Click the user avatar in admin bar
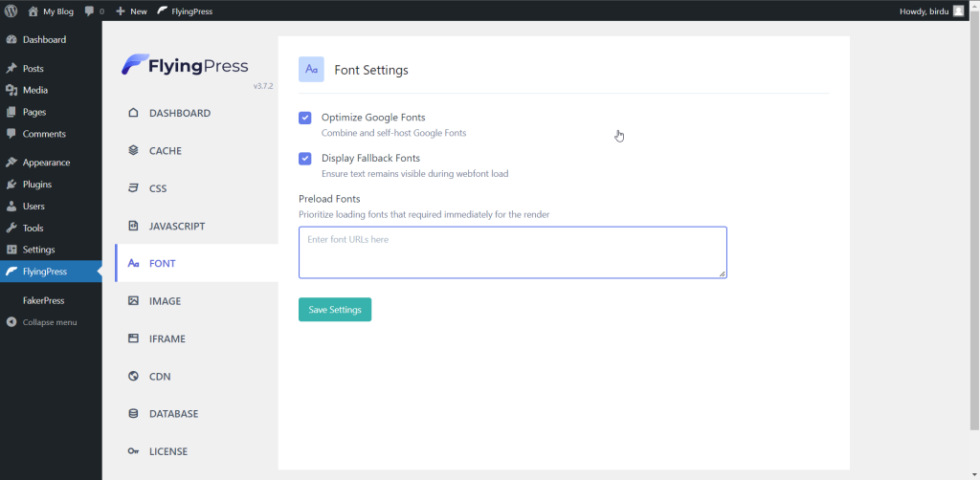Image resolution: width=980 pixels, height=480 pixels. 958,11
